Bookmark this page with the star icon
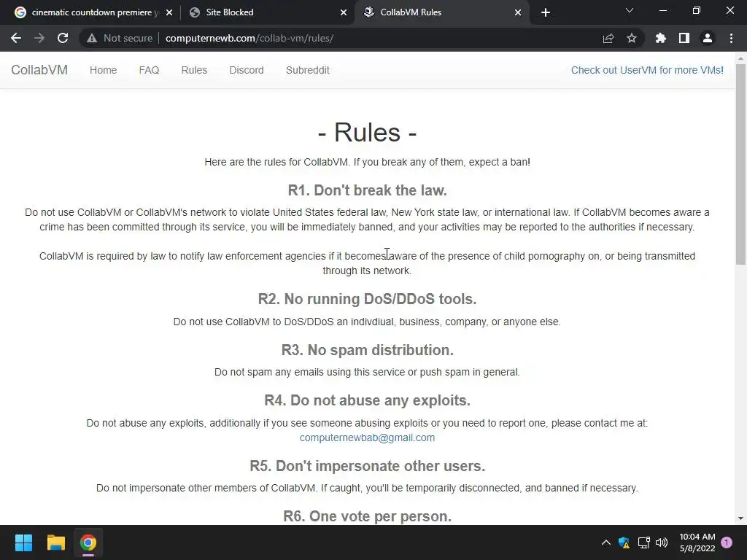Image resolution: width=747 pixels, height=560 pixels. coord(632,38)
